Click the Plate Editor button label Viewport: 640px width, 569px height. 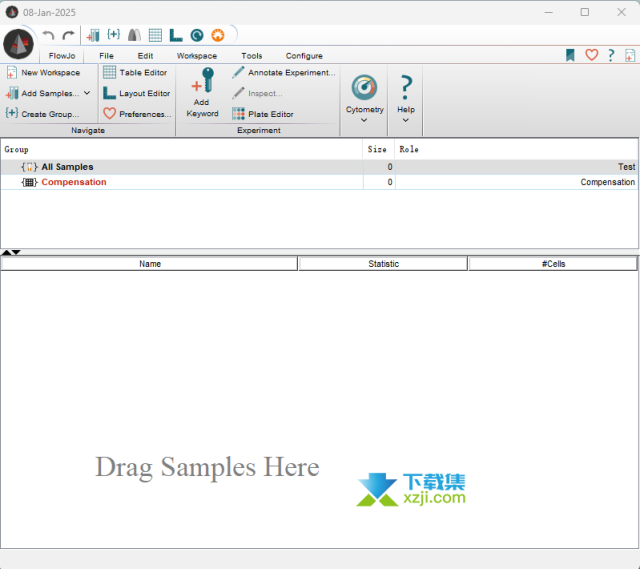pos(271,114)
